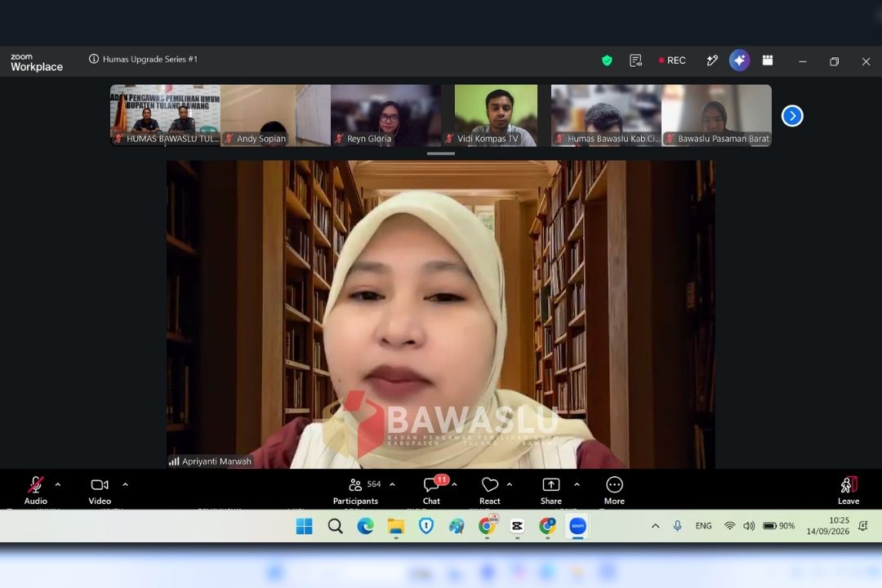882x588 pixels.
Task: Select the Bawaslu Pasaman Barat thumbnail
Action: point(717,115)
